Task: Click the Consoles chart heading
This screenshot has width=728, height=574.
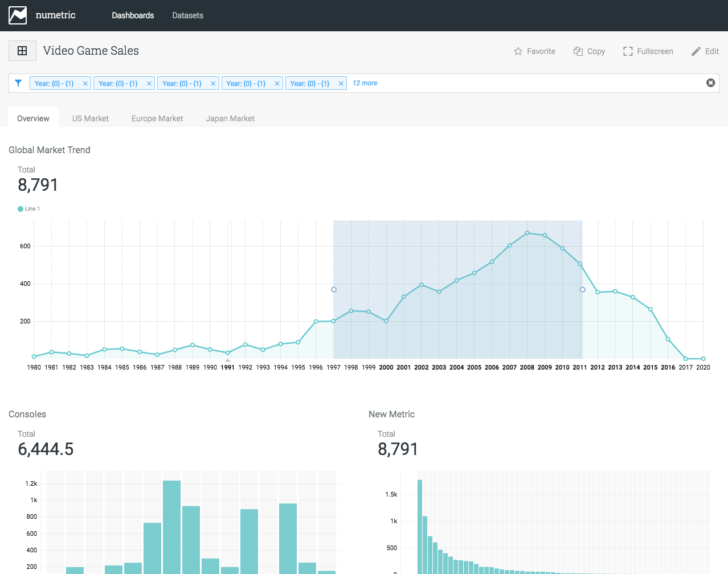Action: [x=27, y=414]
